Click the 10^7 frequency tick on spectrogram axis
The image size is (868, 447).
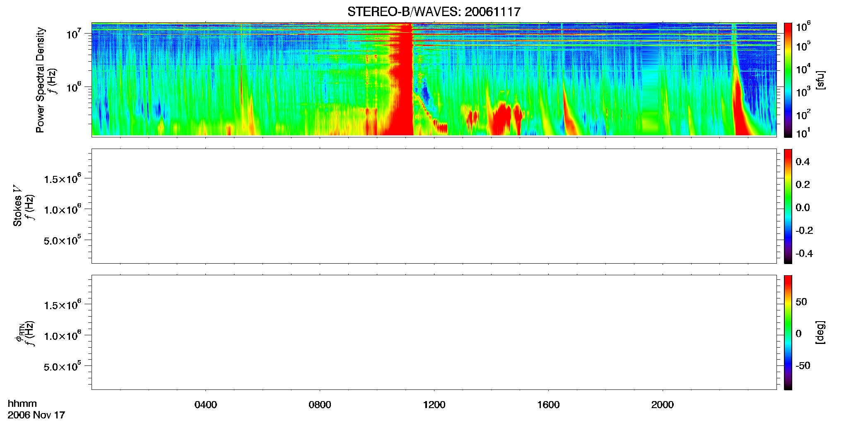(x=74, y=34)
